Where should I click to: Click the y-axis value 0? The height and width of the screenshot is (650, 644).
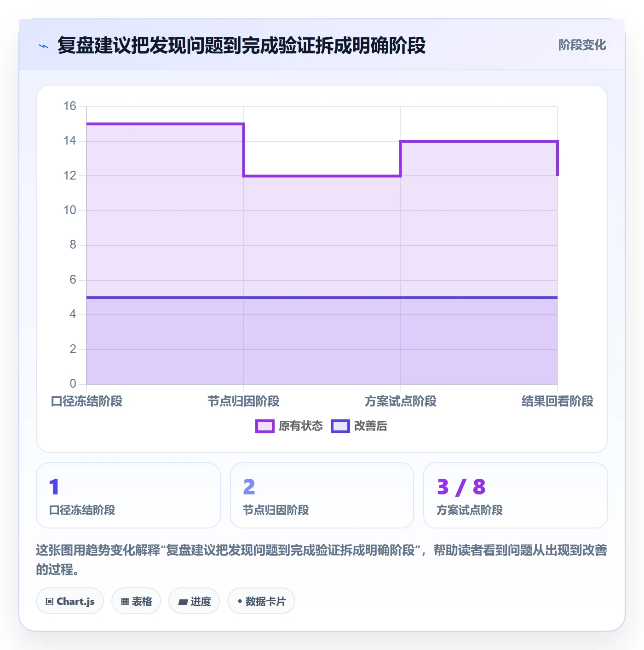(73, 383)
